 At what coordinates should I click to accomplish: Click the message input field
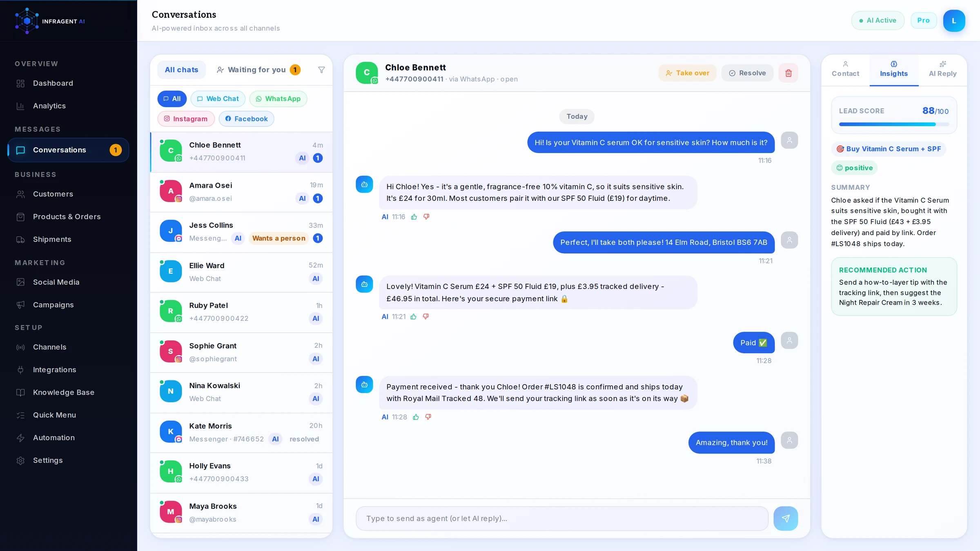(x=562, y=518)
